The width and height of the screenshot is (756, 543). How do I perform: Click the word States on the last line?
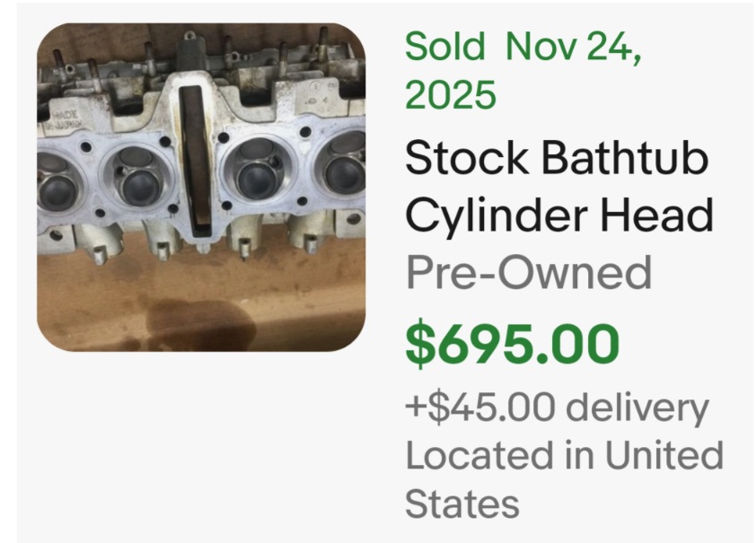tap(462, 504)
